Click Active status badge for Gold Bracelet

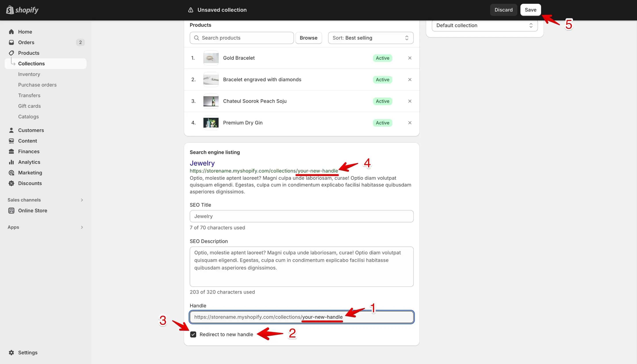pyautogui.click(x=383, y=58)
